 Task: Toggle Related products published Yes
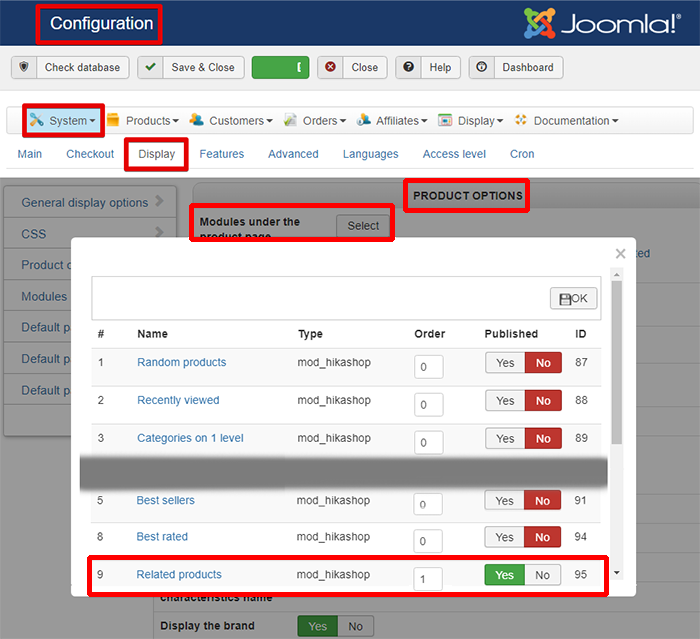[504, 575]
